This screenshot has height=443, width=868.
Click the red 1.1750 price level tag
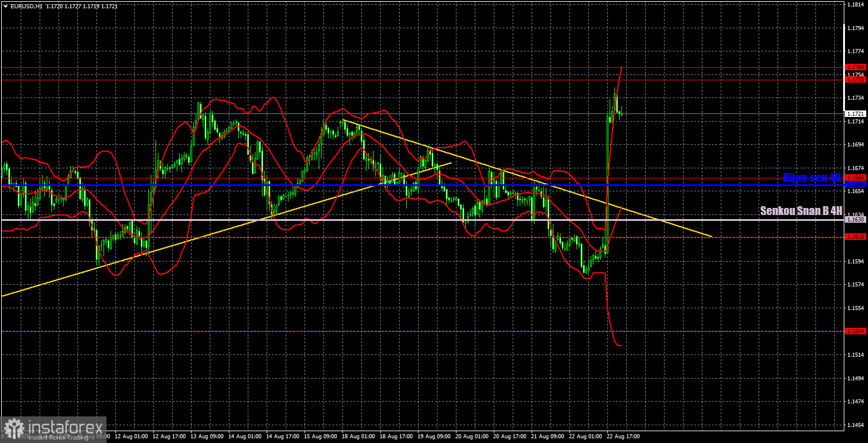pyautogui.click(x=856, y=79)
